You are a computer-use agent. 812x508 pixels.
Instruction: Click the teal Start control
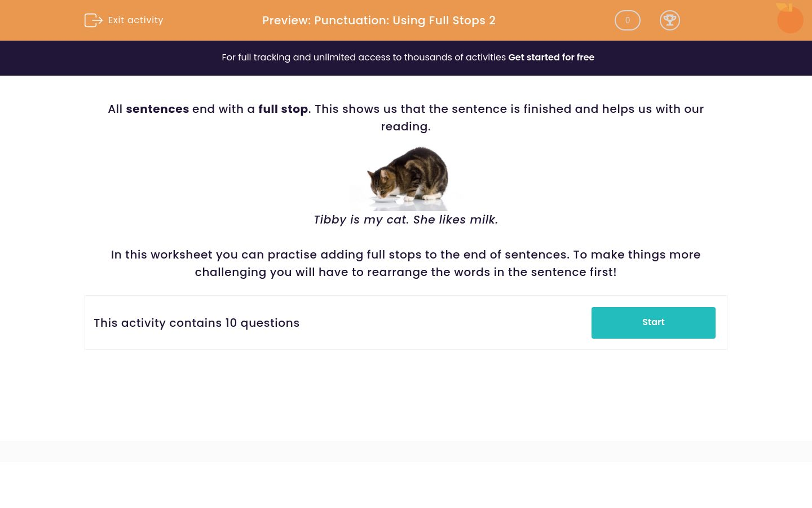(653, 322)
